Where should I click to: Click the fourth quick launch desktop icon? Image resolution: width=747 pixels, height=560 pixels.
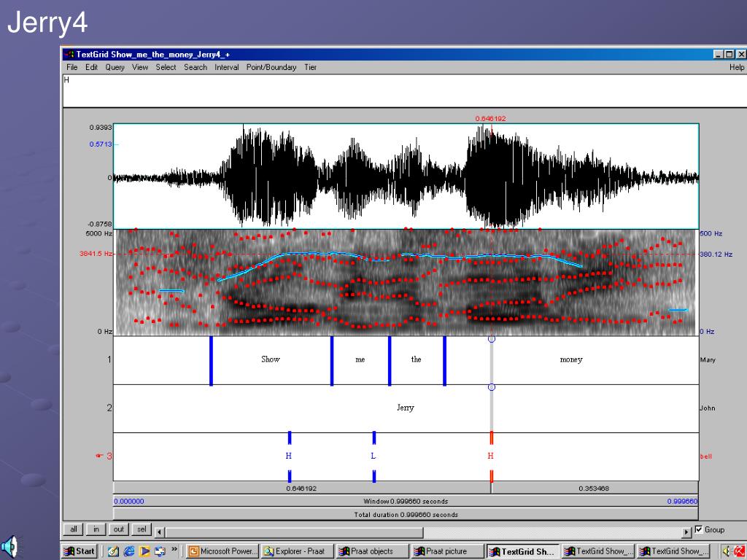point(160,551)
